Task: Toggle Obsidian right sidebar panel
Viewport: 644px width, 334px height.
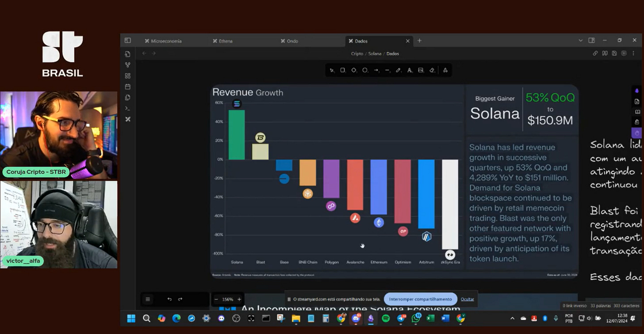Action: (x=591, y=41)
